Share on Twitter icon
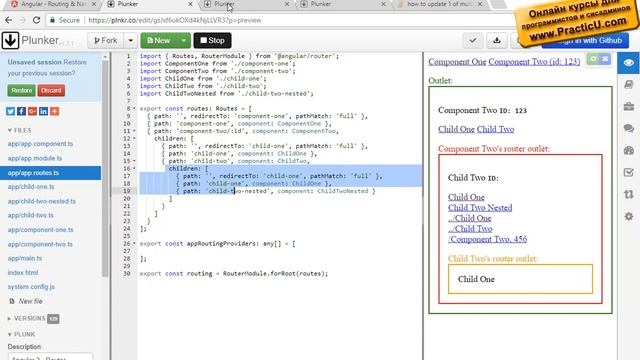Screen dimensions: 640x360 [11, 111]
